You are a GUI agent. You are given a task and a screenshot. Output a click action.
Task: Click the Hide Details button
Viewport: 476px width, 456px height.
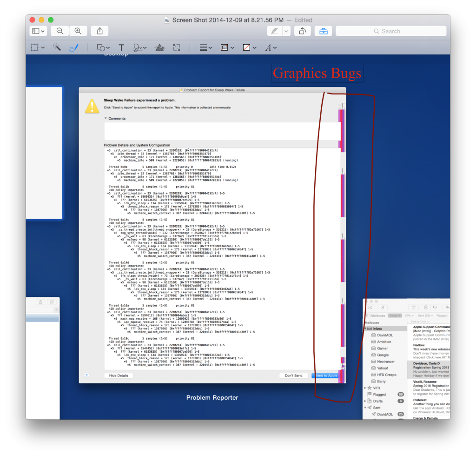119,376
